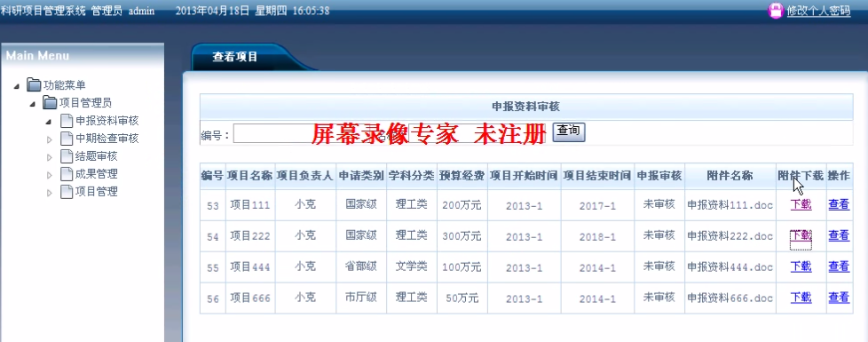868x342 pixels.
Task: View details of project 项目666
Action: pos(838,298)
